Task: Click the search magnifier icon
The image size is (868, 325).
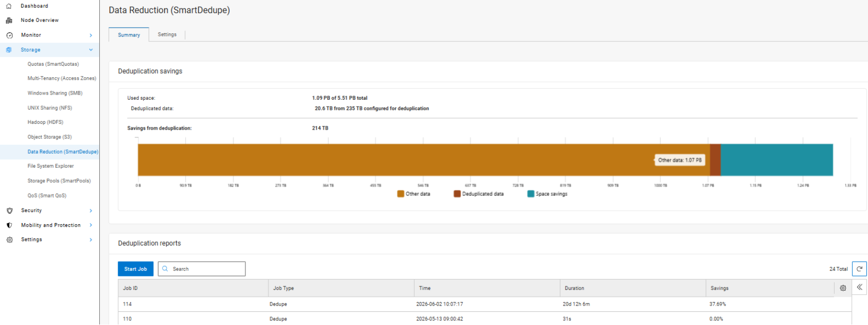Action: pos(165,269)
